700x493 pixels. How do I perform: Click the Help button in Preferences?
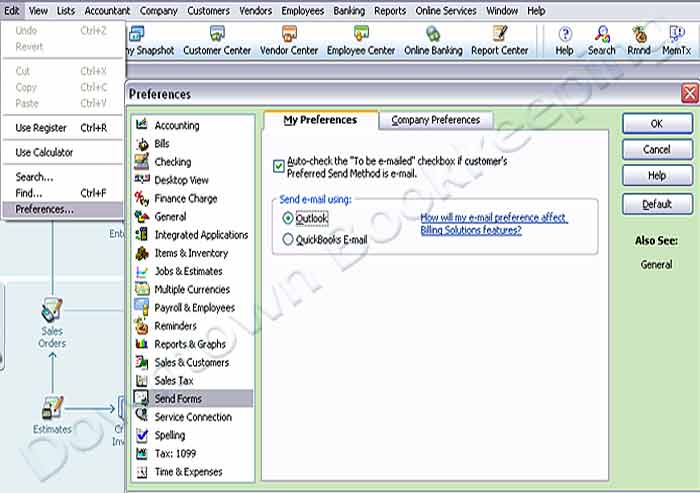point(657,175)
